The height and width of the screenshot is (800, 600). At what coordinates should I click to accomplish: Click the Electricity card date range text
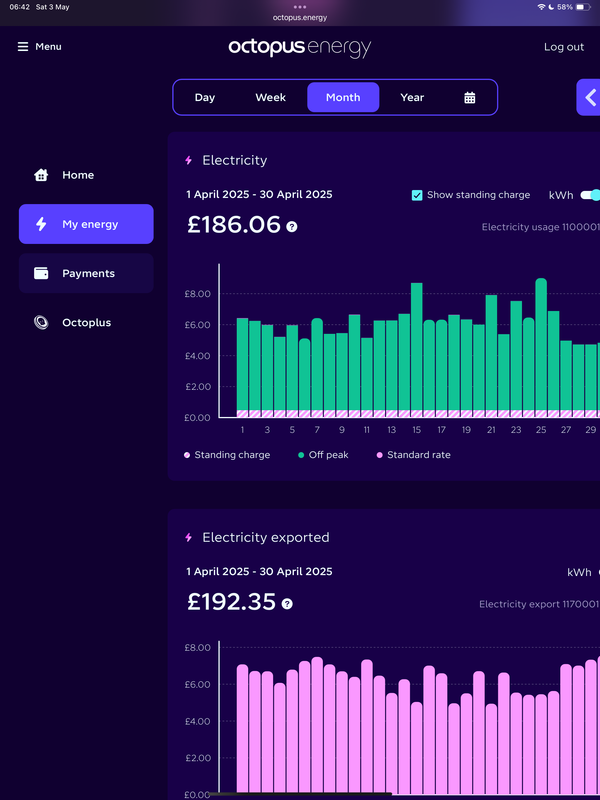tap(259, 194)
